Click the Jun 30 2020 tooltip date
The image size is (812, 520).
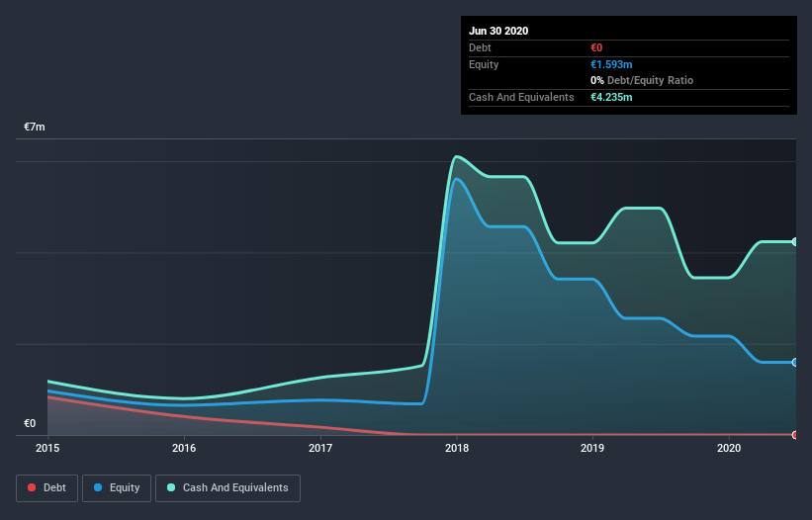click(498, 31)
